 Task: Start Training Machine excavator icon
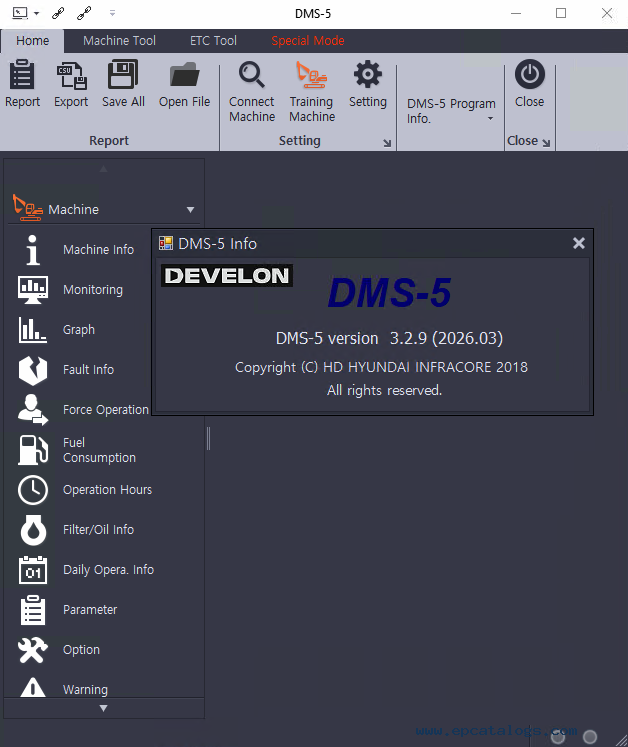[x=312, y=74]
